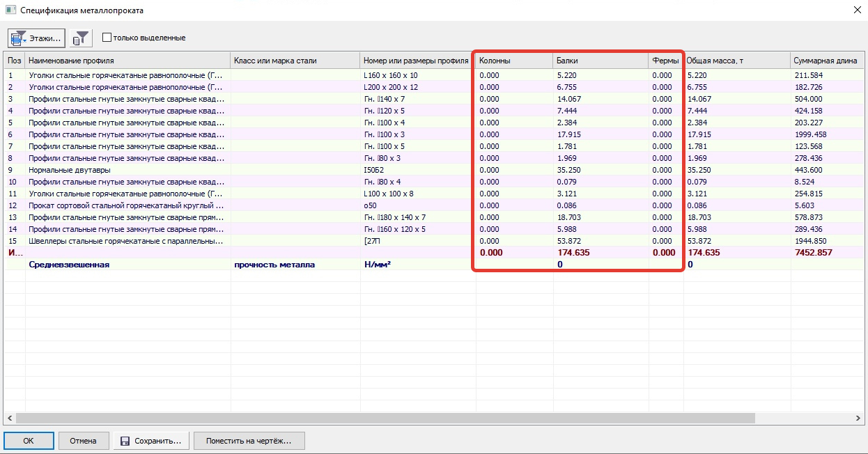This screenshot has height=454, width=868.
Task: Close the Спецификация металлопроката dialog
Action: point(856,10)
